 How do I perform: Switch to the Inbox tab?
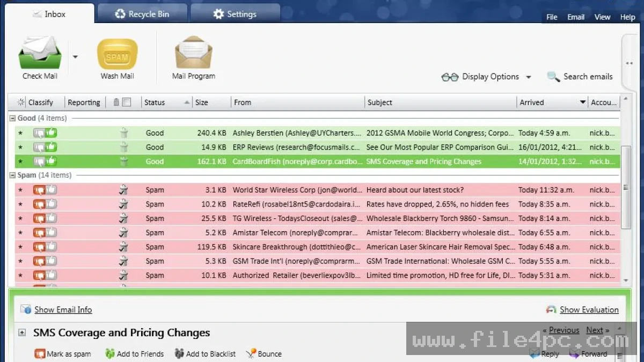click(x=48, y=14)
